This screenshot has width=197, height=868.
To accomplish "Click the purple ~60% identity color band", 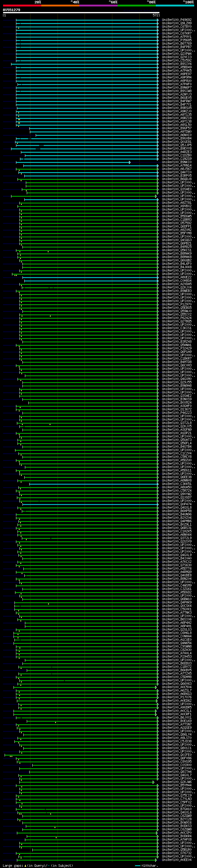I will (98, 6).
